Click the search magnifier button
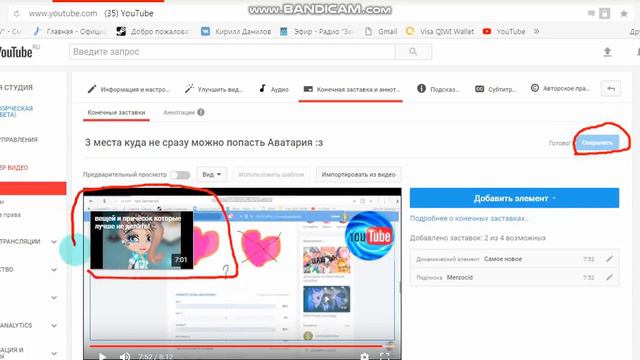Viewport: 640px width, 360px height. click(x=413, y=52)
